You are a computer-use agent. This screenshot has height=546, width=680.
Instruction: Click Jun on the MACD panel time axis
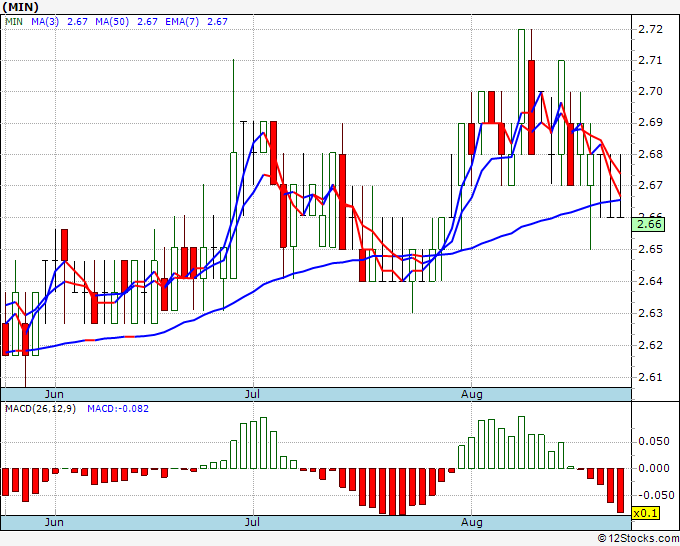coord(54,522)
